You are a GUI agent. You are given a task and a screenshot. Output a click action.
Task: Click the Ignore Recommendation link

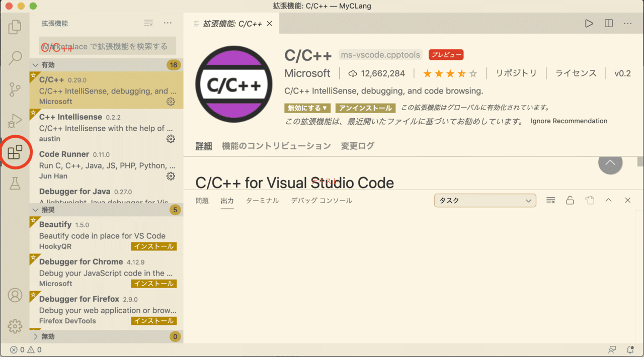tap(569, 121)
